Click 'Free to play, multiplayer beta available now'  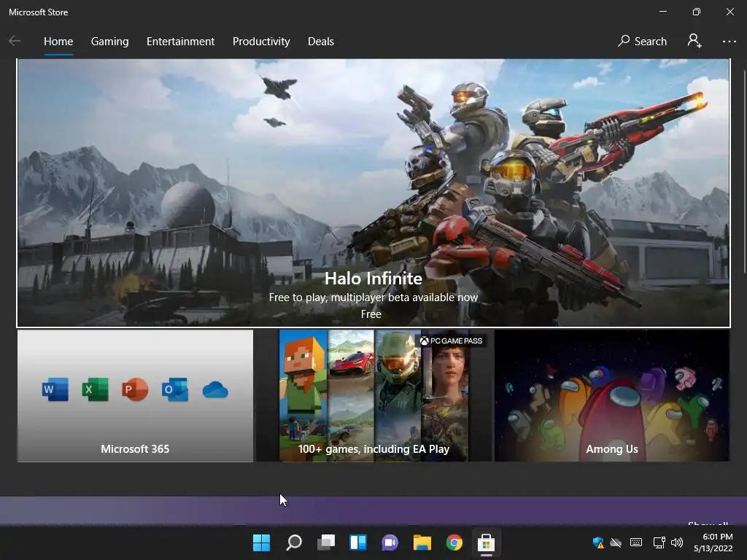coord(373,297)
